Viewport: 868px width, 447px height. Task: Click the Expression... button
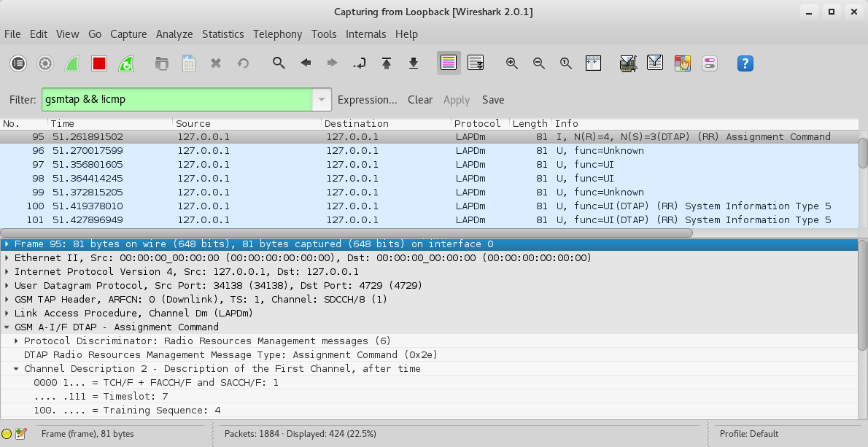[367, 100]
